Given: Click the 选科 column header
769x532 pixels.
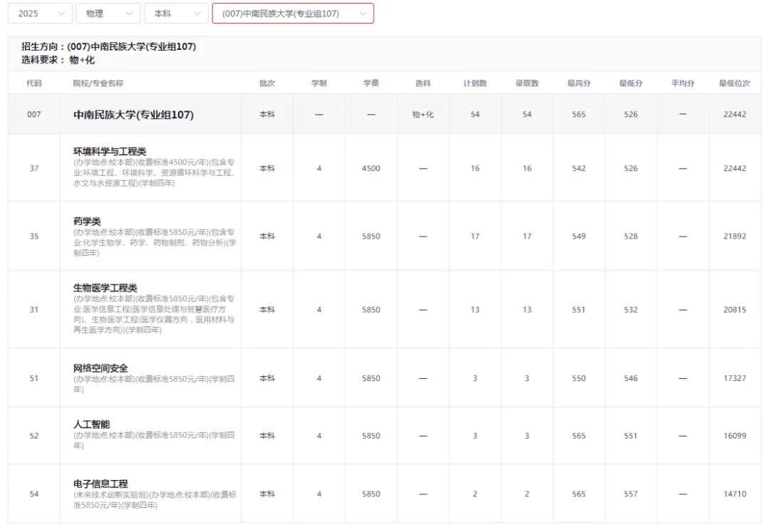Looking at the screenshot, I should (423, 83).
